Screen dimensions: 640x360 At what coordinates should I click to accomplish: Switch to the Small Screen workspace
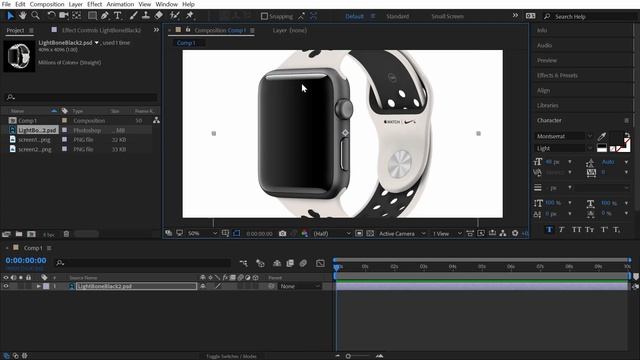pos(447,16)
